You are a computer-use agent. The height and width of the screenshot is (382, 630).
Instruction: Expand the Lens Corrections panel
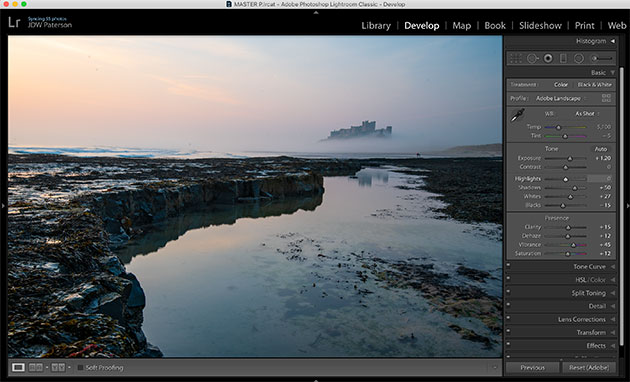pos(613,319)
